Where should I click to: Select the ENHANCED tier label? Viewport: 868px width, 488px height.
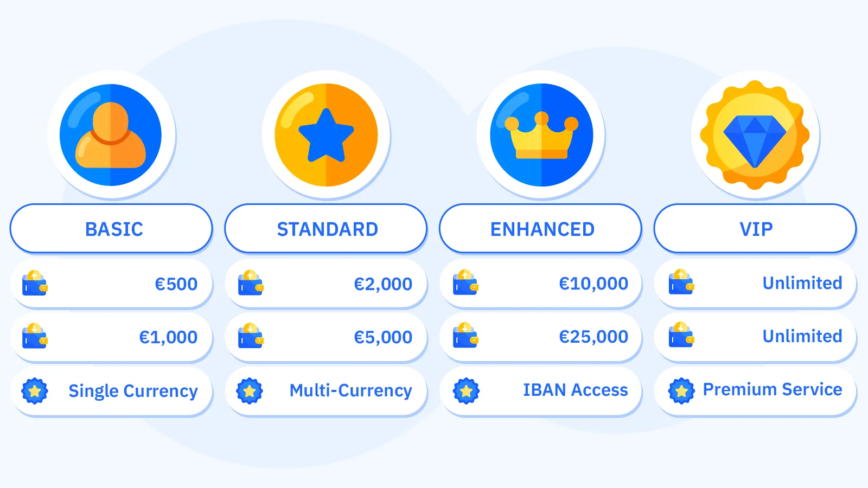click(541, 229)
